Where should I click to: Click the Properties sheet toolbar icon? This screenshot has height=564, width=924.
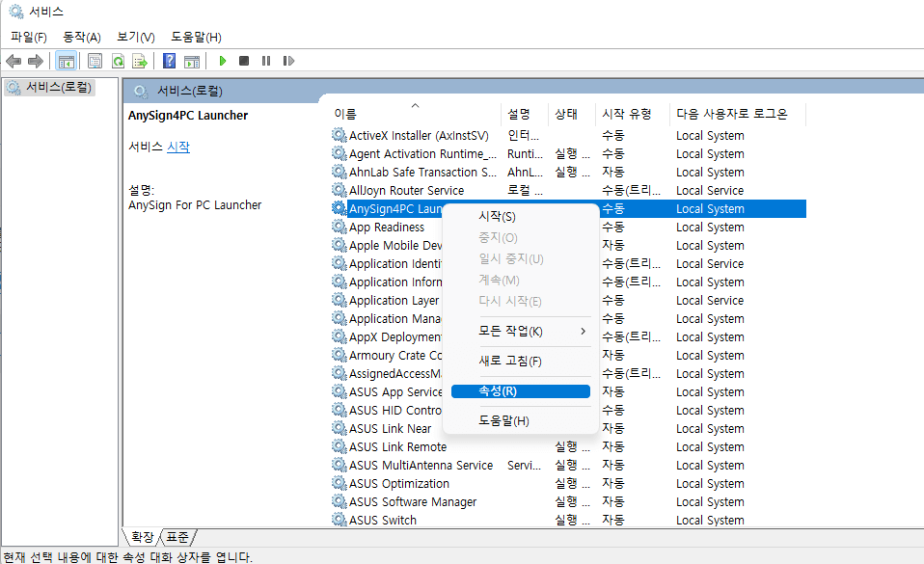95,61
